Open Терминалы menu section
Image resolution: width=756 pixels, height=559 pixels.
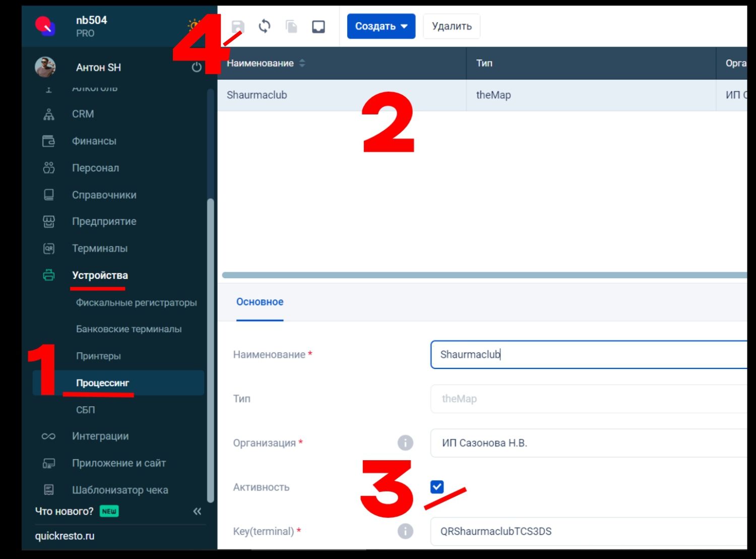[99, 249]
